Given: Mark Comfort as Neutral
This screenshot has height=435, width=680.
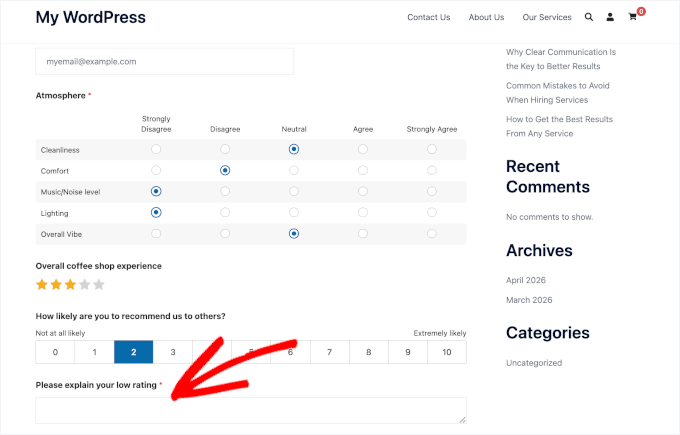Looking at the screenshot, I should point(294,170).
